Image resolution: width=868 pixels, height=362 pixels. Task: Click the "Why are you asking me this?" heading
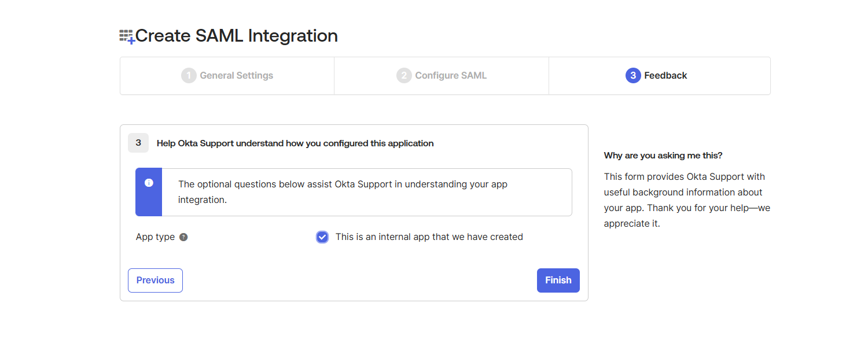point(663,156)
